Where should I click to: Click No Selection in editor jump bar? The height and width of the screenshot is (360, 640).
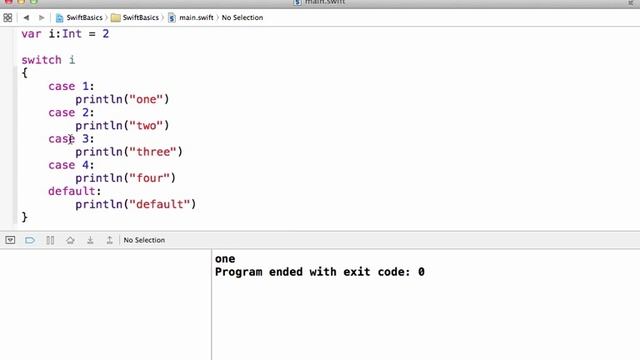coord(242,18)
